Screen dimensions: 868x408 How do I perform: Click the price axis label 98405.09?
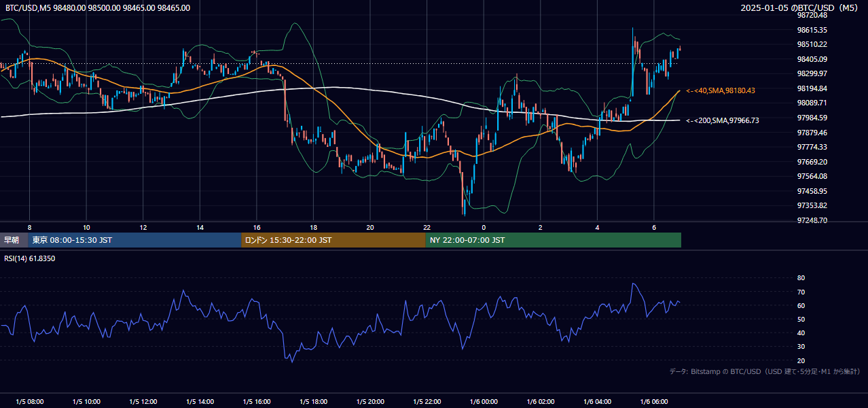pos(812,59)
